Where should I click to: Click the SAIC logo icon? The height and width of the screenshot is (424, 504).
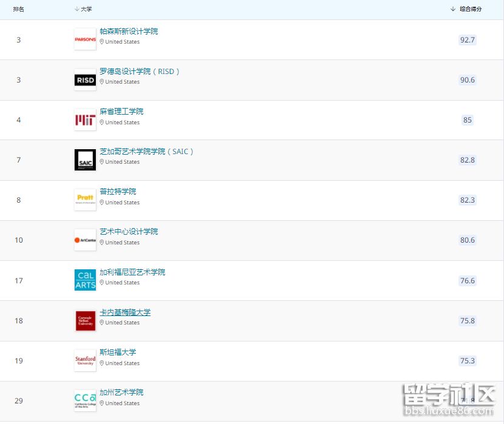click(x=85, y=160)
